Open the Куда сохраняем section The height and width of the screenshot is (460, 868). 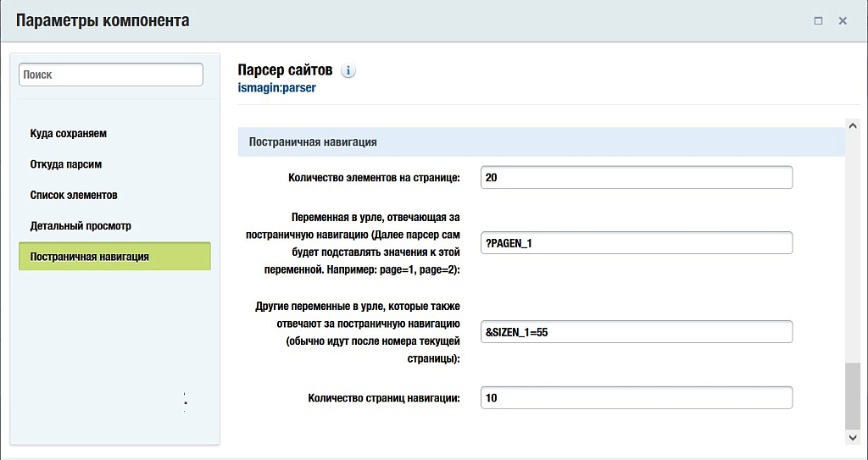[69, 134]
